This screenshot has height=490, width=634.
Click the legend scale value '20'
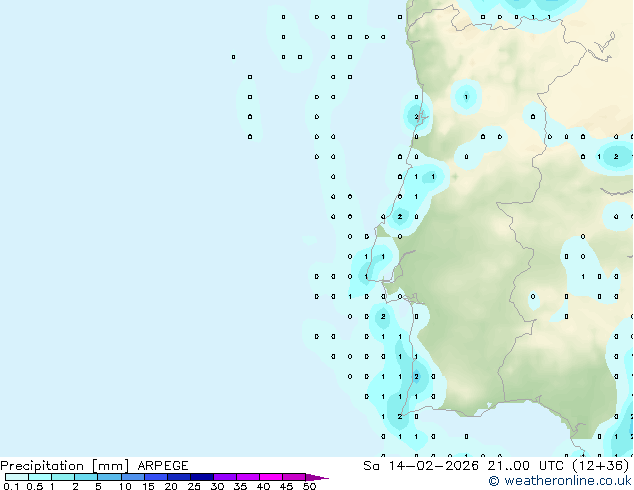pos(171,486)
